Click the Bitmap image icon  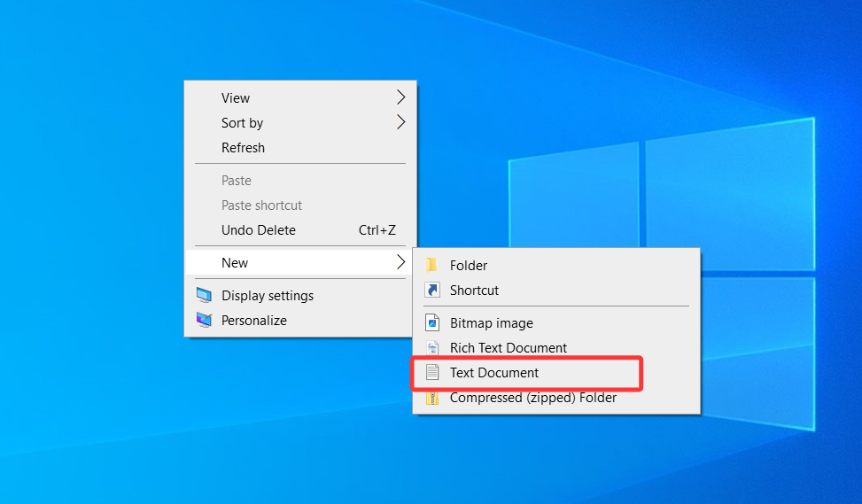432,322
